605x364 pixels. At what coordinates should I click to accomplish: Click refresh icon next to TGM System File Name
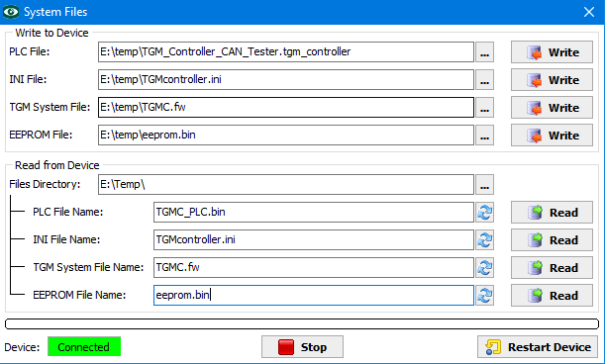[x=484, y=268]
